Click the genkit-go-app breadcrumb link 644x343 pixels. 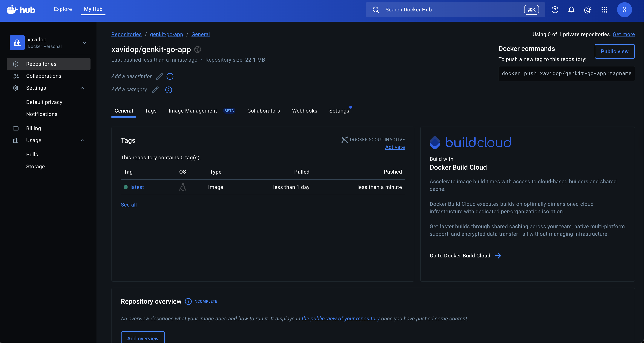coord(166,34)
